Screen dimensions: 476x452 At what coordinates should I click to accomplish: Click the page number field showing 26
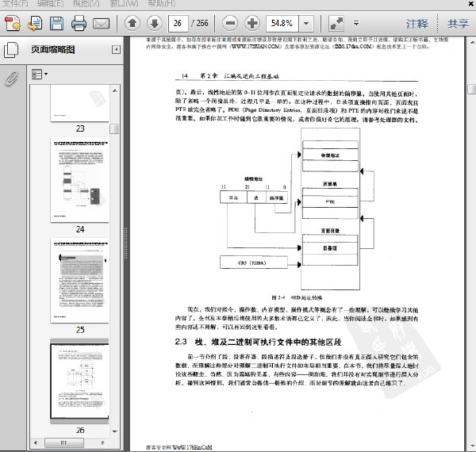[x=178, y=23]
